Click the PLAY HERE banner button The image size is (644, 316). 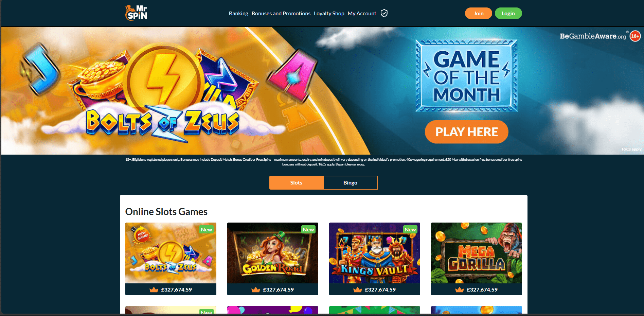(x=466, y=132)
